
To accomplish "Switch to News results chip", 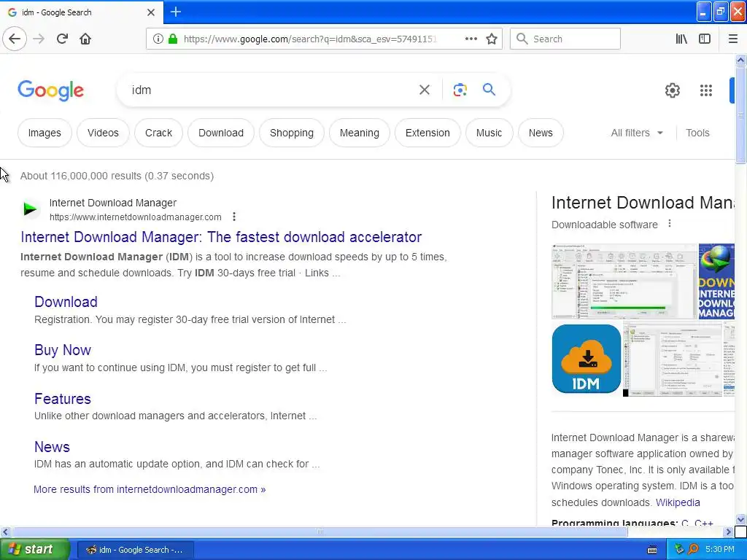I will [x=541, y=133].
